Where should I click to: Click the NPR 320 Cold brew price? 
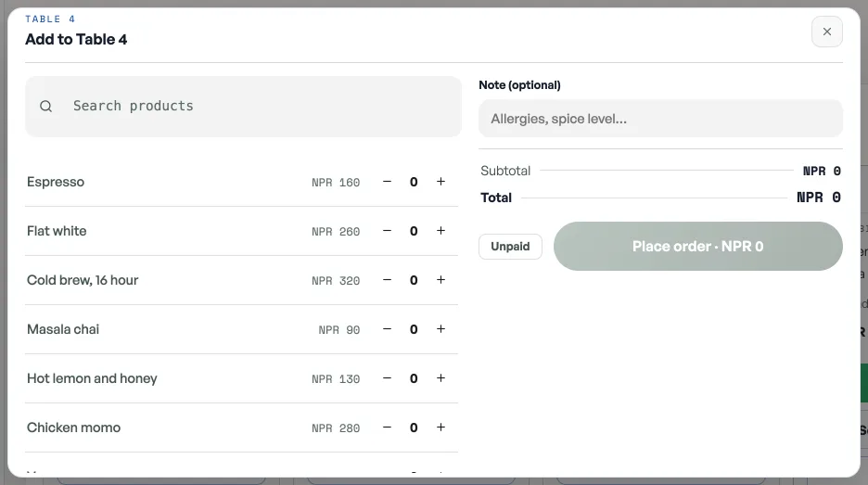(x=336, y=281)
